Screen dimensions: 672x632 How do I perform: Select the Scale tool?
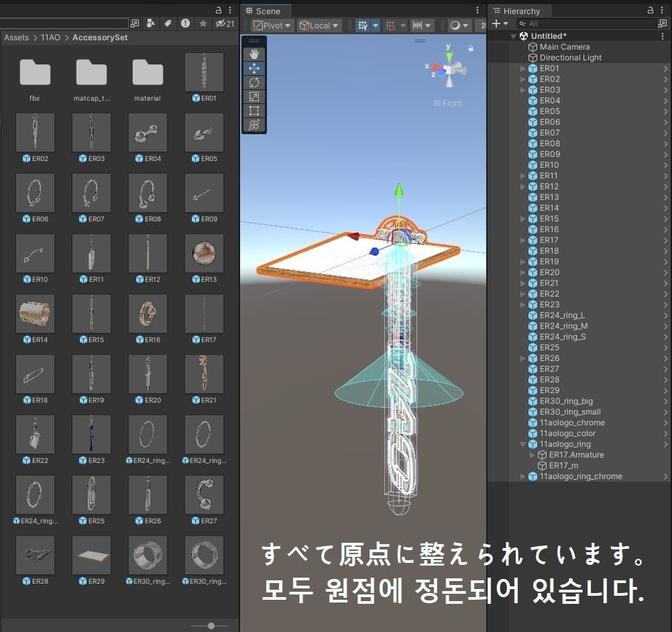(x=254, y=97)
